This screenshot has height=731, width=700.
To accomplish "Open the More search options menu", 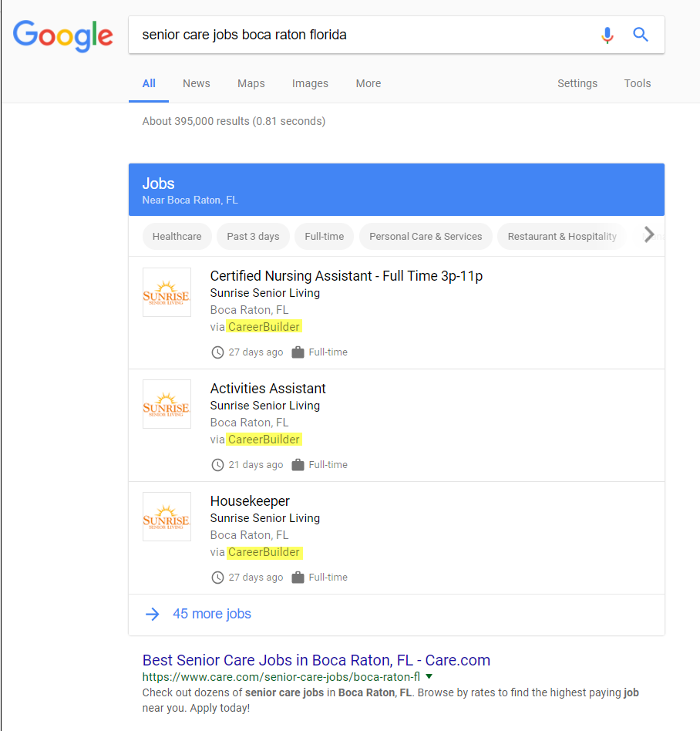I will [368, 83].
